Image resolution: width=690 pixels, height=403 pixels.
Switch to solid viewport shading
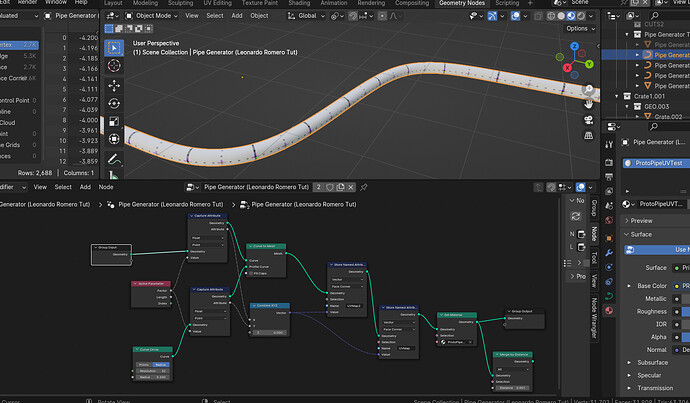coord(561,16)
